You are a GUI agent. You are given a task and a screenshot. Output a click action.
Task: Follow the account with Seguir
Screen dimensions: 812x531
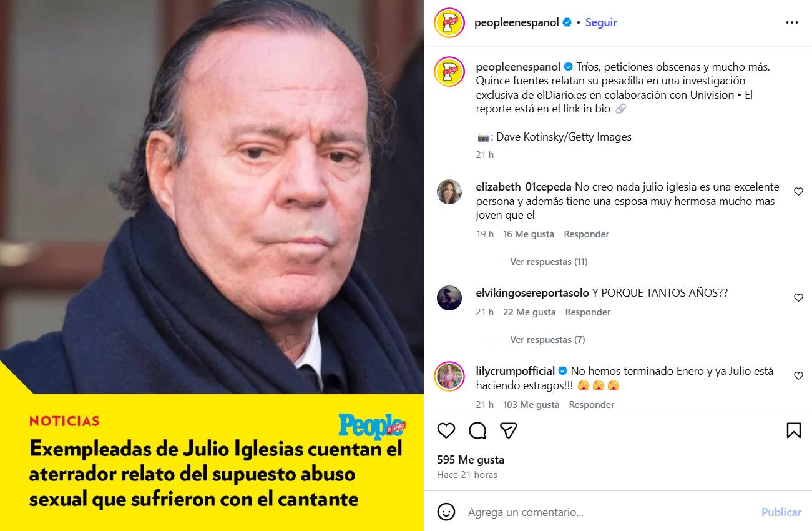[x=601, y=22]
